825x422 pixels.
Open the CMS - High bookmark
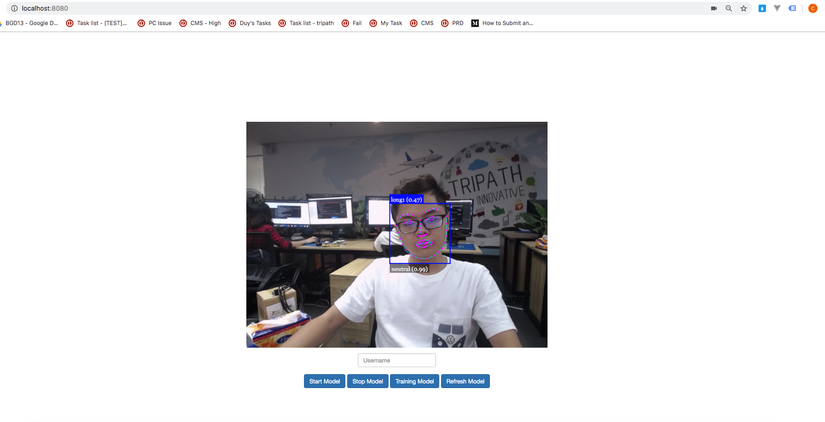point(200,23)
